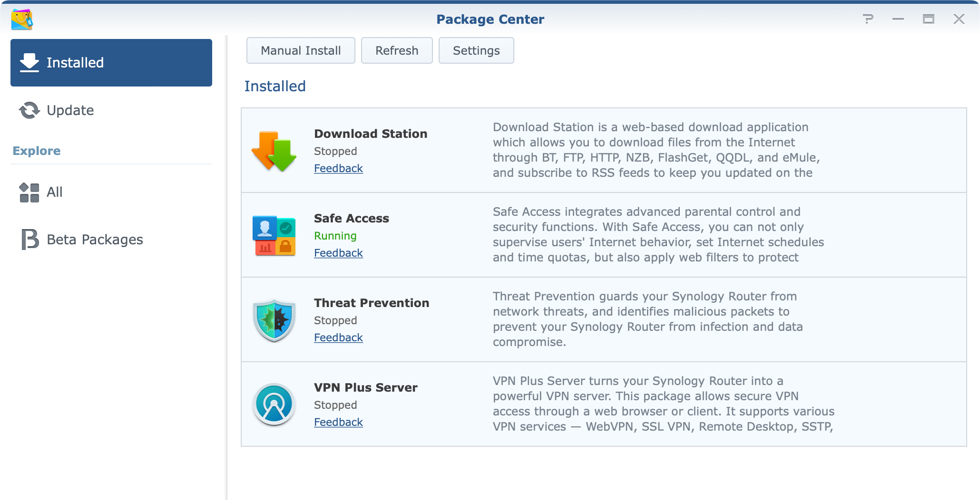
Task: Click the Safe Access package icon
Action: coord(274,236)
